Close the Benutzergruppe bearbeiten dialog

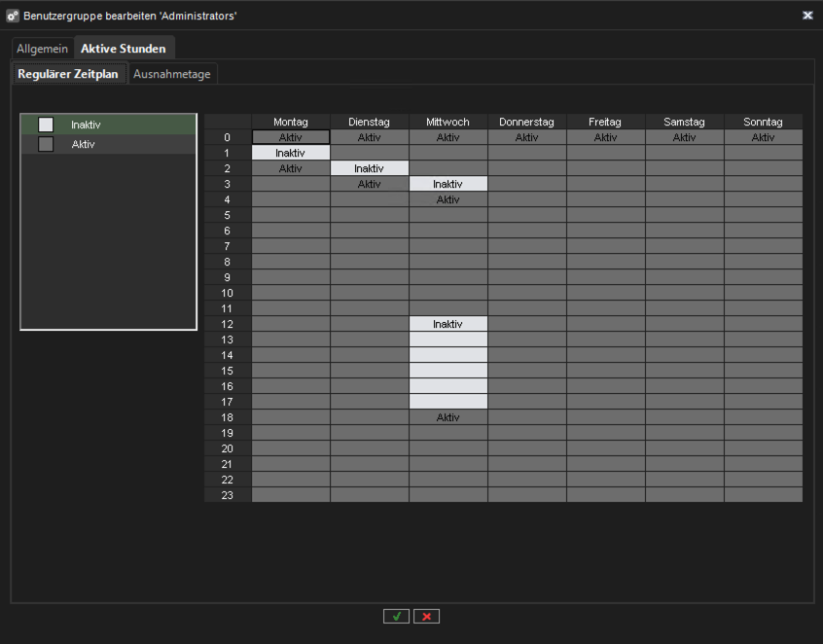pos(807,15)
